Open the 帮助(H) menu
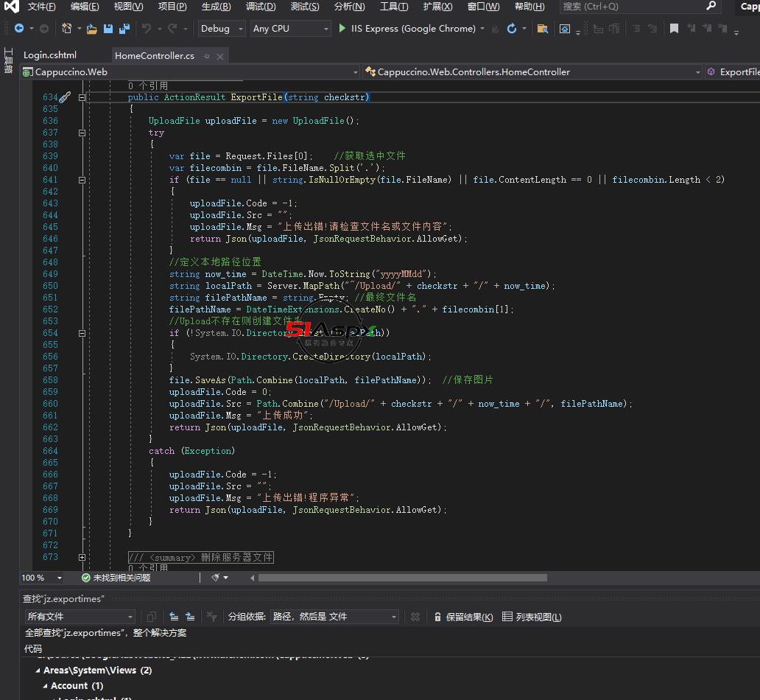The width and height of the screenshot is (760, 700). point(529,7)
